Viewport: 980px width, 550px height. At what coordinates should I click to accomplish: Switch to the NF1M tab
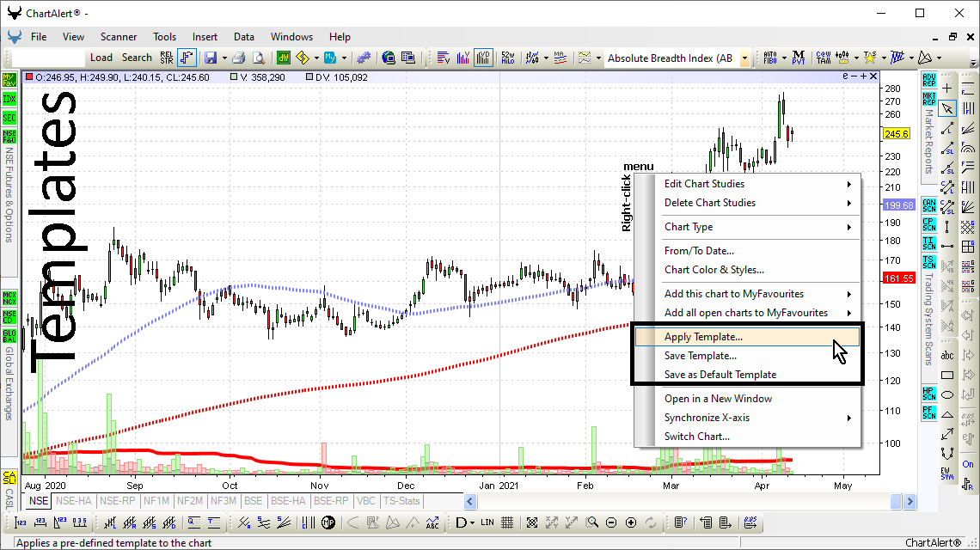(x=156, y=501)
